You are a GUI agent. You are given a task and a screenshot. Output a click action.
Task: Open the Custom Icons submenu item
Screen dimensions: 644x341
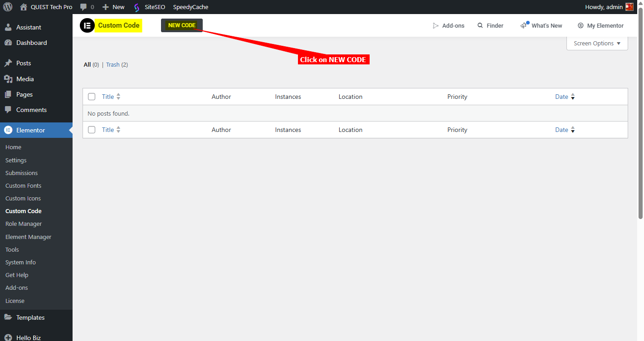click(23, 198)
